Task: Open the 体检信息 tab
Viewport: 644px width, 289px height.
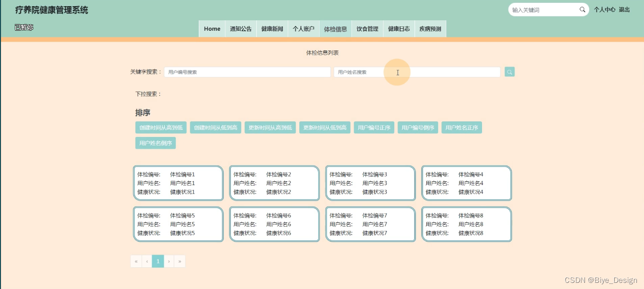Action: tap(335, 29)
